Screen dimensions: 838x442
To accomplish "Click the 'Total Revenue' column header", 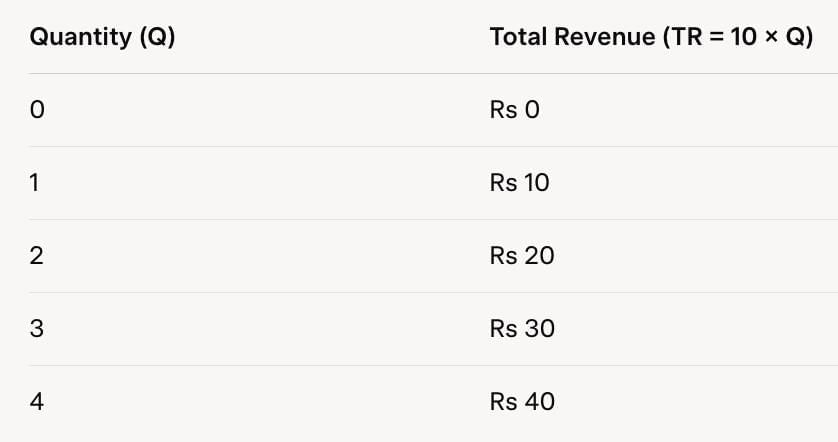I will click(651, 38).
